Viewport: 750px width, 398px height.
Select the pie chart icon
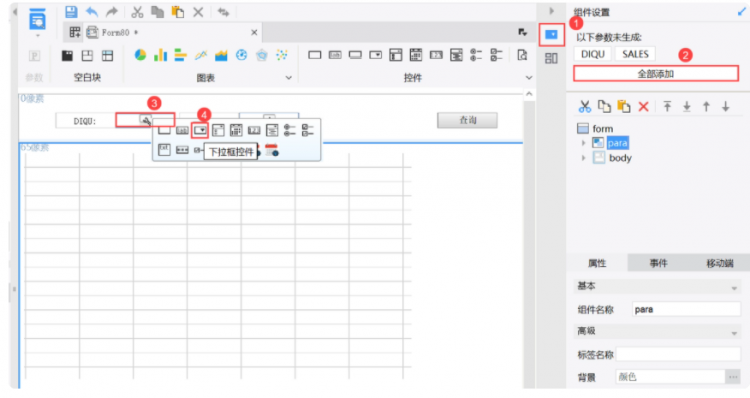pos(140,55)
